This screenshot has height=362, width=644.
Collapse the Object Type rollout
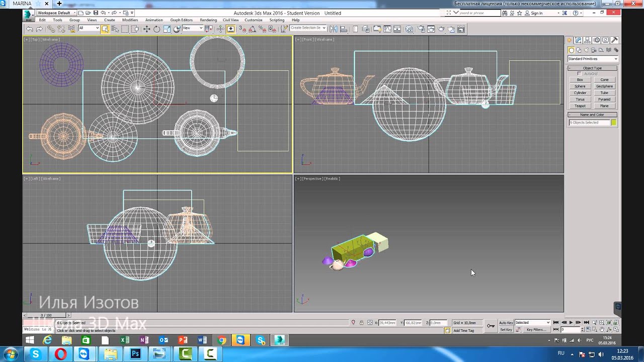[x=592, y=68]
